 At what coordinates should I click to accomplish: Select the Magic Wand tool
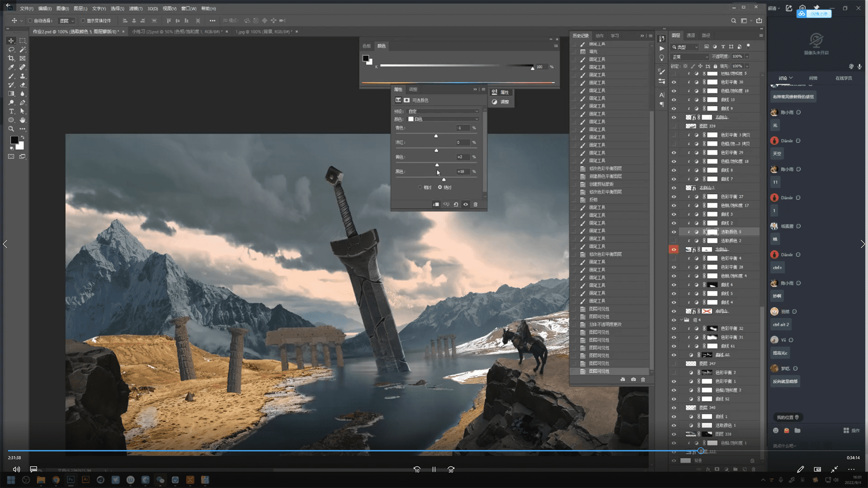point(23,50)
